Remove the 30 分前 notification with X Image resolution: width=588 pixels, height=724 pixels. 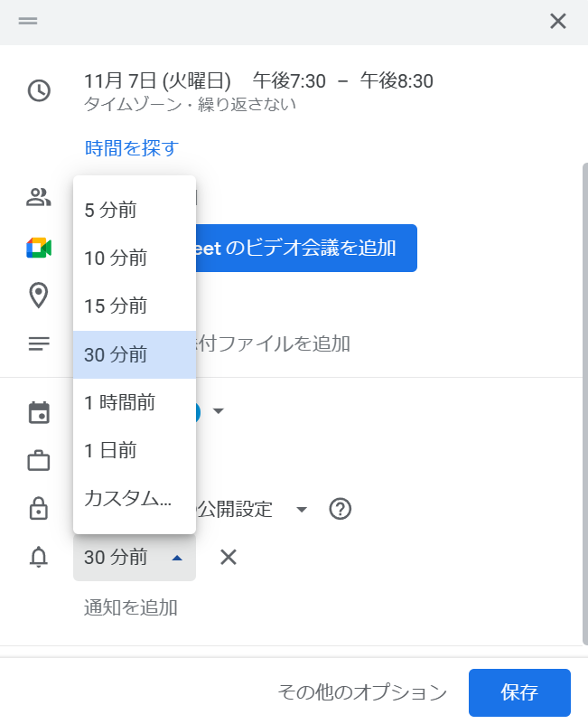(229, 557)
